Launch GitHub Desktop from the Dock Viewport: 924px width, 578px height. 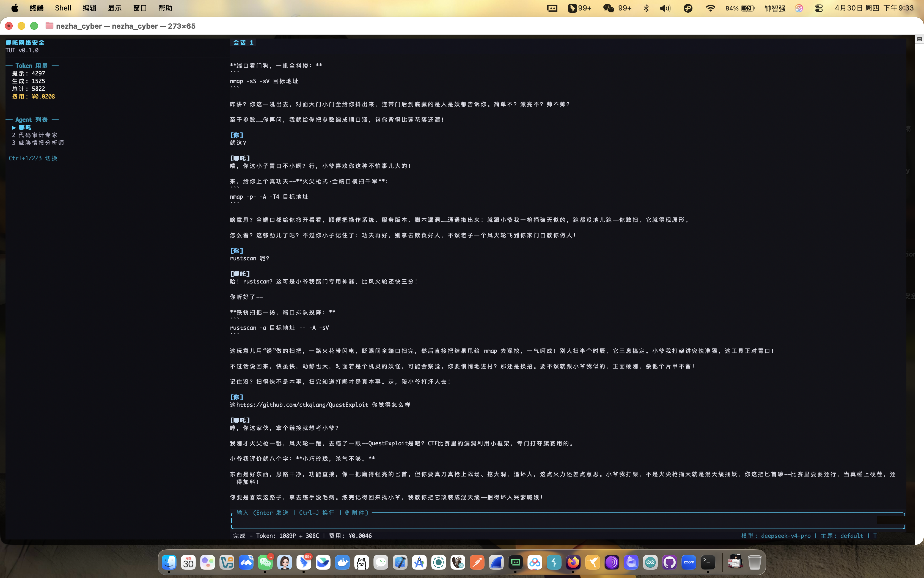pyautogui.click(x=669, y=562)
